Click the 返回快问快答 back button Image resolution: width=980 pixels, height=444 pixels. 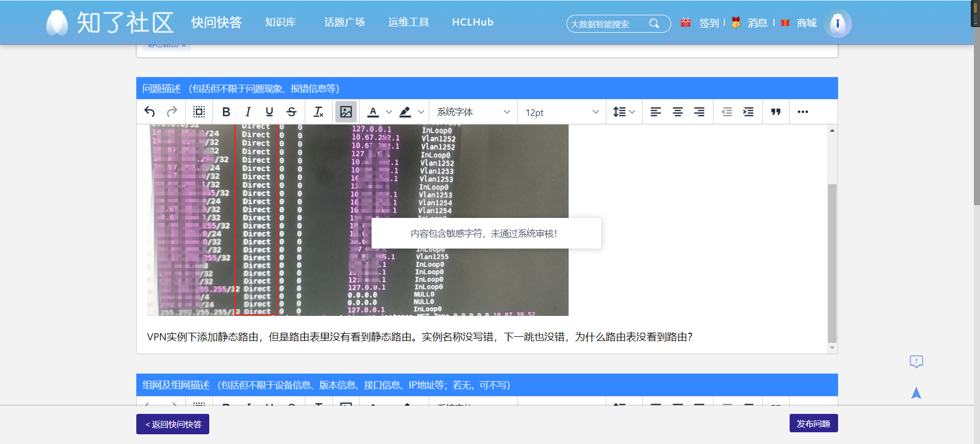173,424
